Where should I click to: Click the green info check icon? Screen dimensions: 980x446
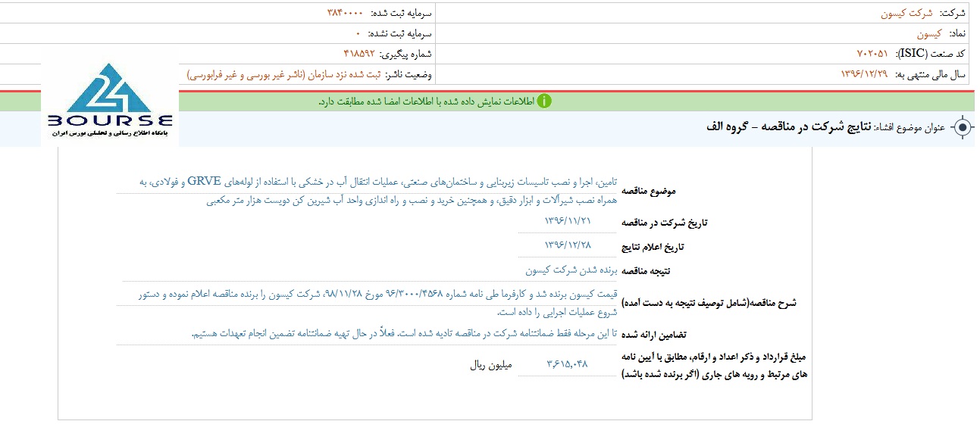(544, 101)
